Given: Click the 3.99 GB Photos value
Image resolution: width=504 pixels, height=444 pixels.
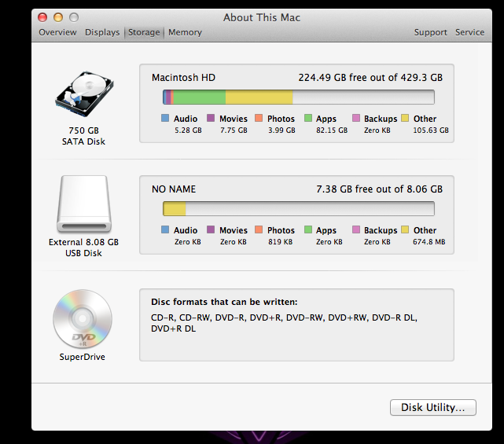Looking at the screenshot, I should 281,130.
